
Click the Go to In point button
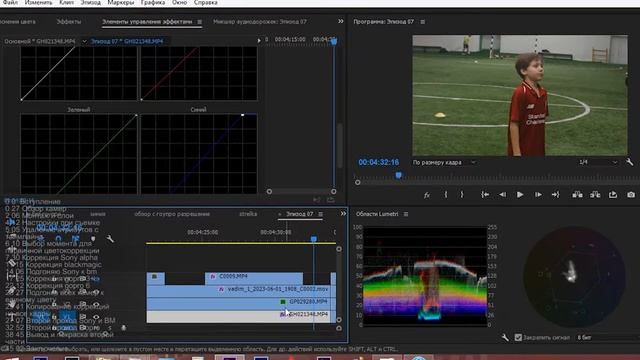click(485, 195)
